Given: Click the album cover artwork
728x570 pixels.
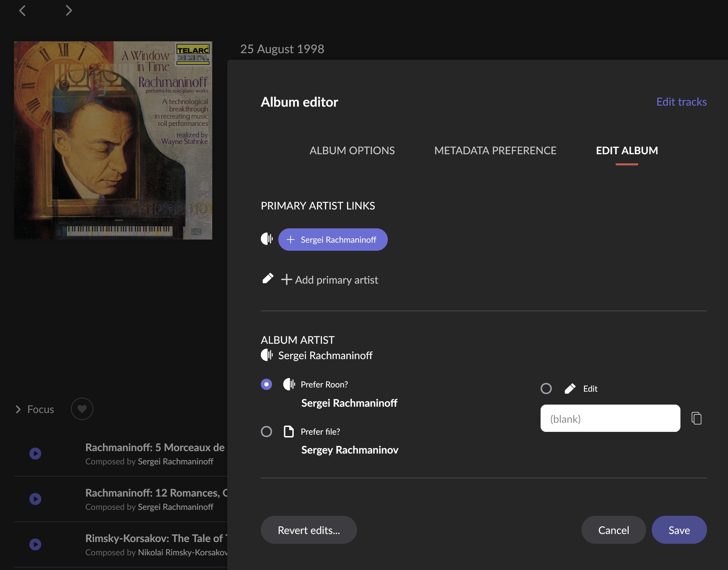Looking at the screenshot, I should tap(113, 140).
